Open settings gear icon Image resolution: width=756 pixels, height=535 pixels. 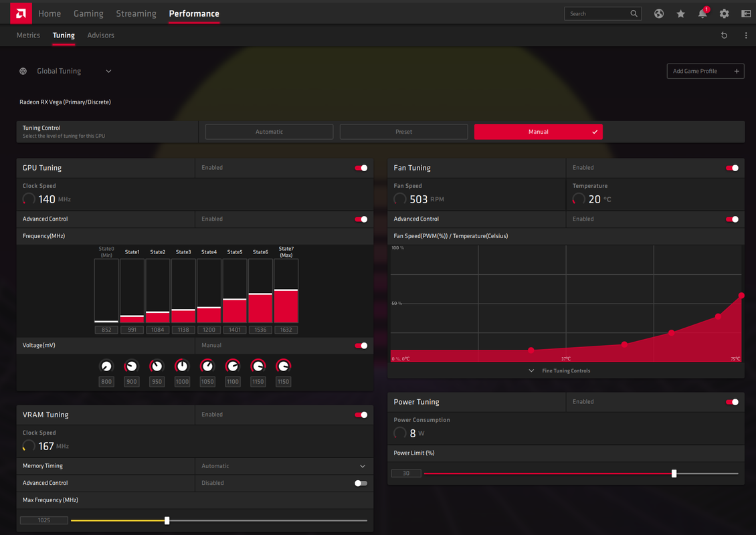[x=724, y=14]
